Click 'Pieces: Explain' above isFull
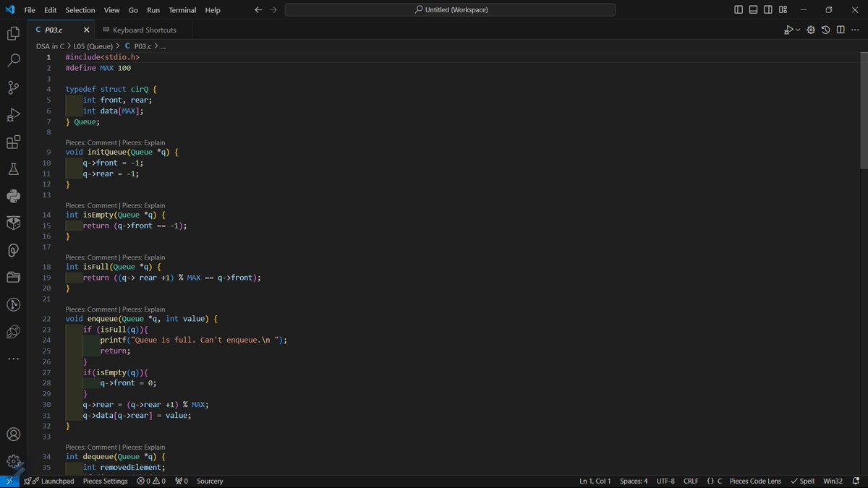 click(143, 257)
